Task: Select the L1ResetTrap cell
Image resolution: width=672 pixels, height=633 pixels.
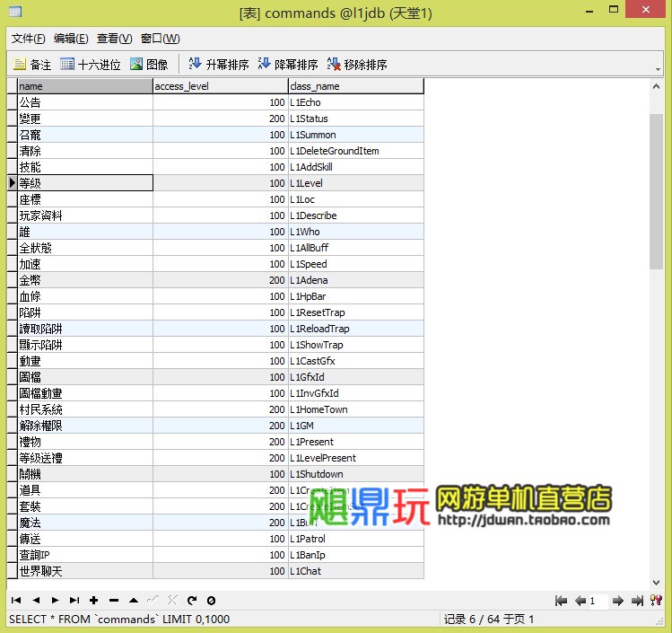Action: tap(356, 312)
